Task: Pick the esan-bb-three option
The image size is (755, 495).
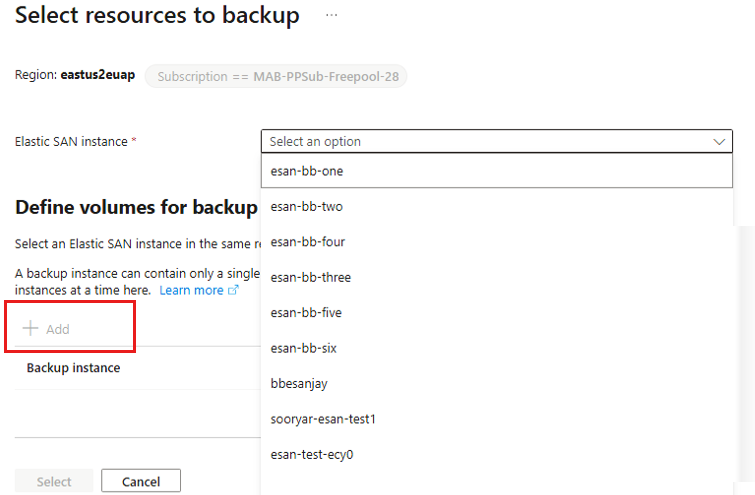Action: (496, 277)
